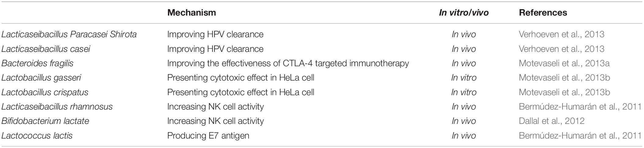The width and height of the screenshot is (644, 148).
Task: Select the In vitro cell for Lactobacillus gasseri
Action: pyautogui.click(x=464, y=78)
